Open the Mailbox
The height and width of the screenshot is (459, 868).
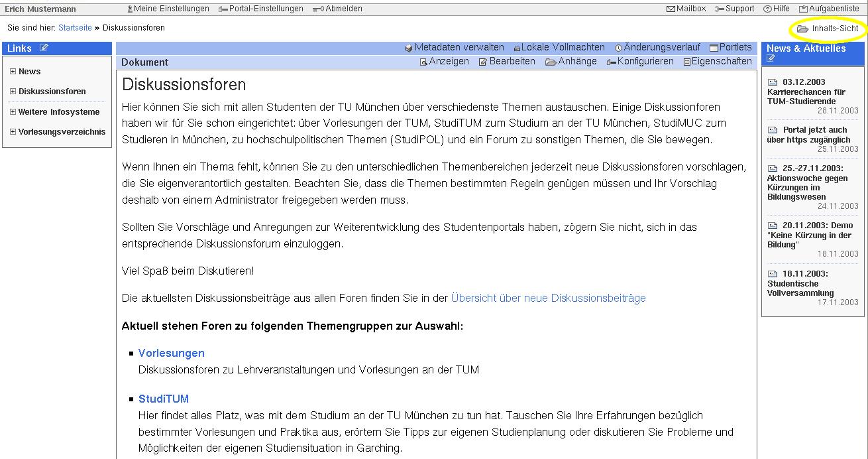[x=686, y=9]
